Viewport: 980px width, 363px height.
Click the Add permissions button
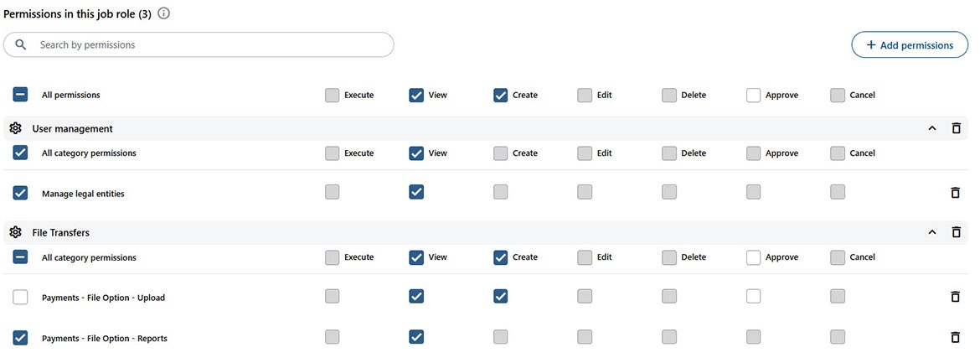tap(910, 45)
